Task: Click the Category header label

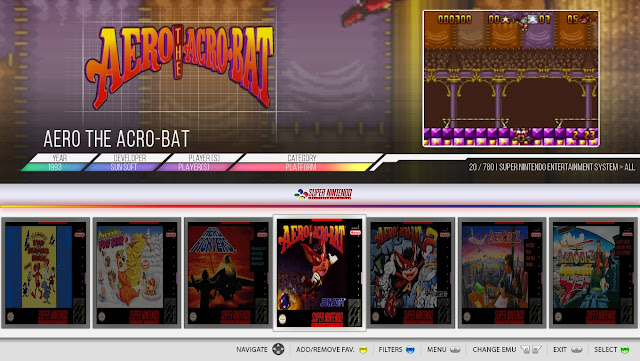Action: pyautogui.click(x=302, y=158)
